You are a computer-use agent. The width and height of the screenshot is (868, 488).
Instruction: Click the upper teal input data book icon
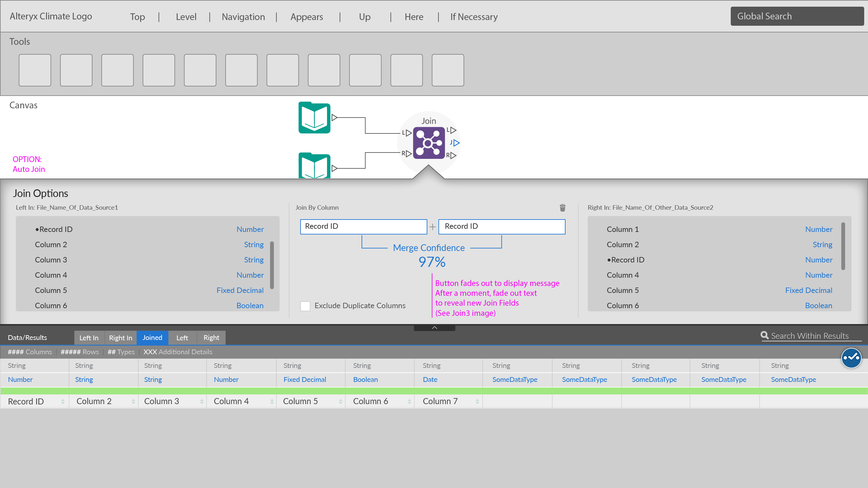click(314, 118)
